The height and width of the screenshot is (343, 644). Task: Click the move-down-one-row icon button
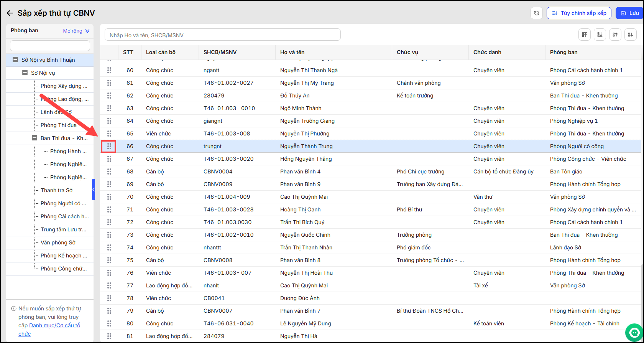(630, 35)
